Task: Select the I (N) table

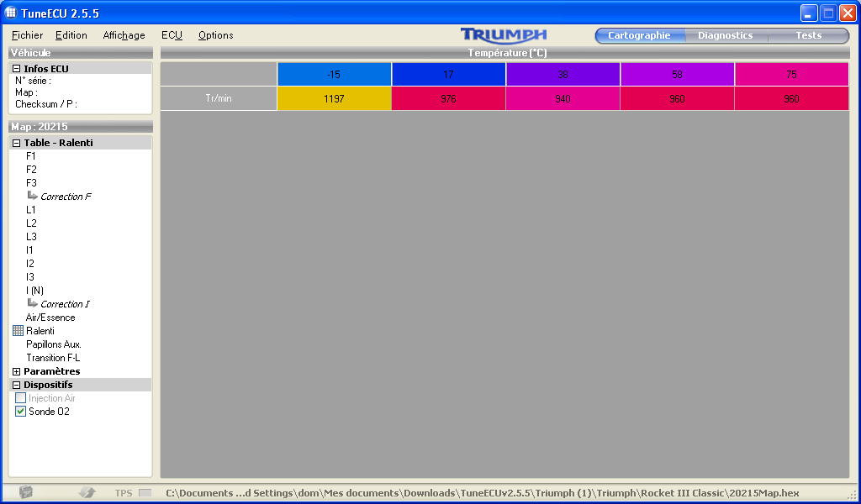Action: (x=34, y=290)
